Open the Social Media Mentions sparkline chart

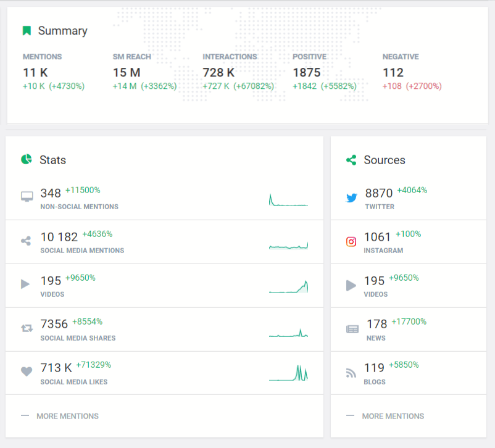pyautogui.click(x=288, y=246)
